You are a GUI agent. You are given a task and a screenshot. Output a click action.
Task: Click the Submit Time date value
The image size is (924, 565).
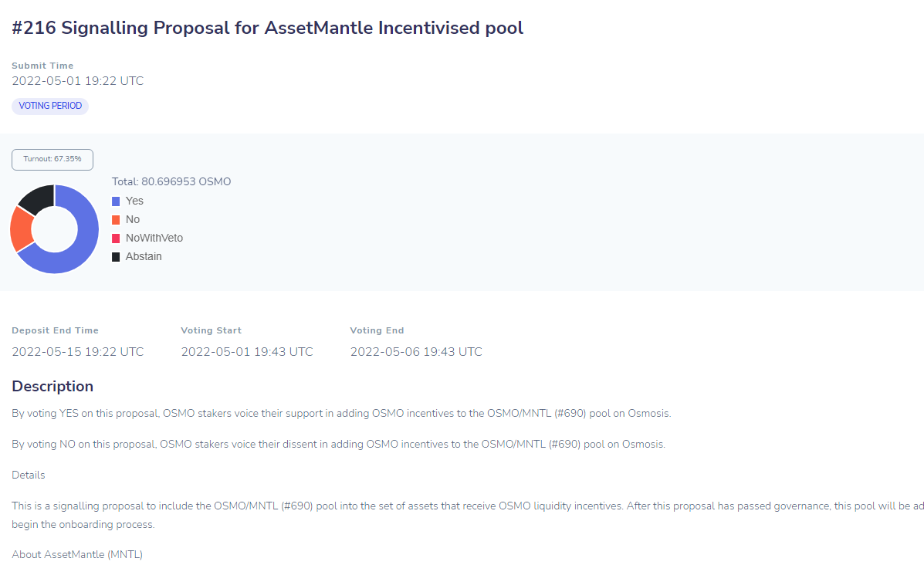[78, 81]
